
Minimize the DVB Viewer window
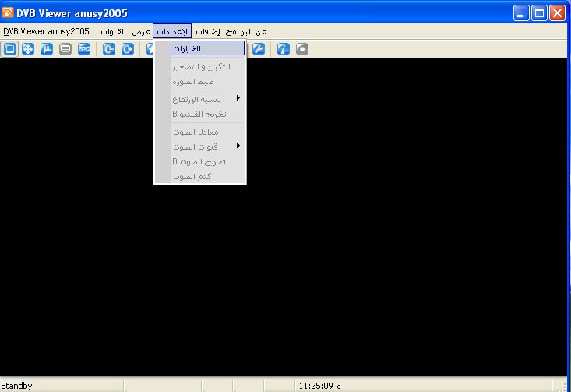tap(521, 13)
